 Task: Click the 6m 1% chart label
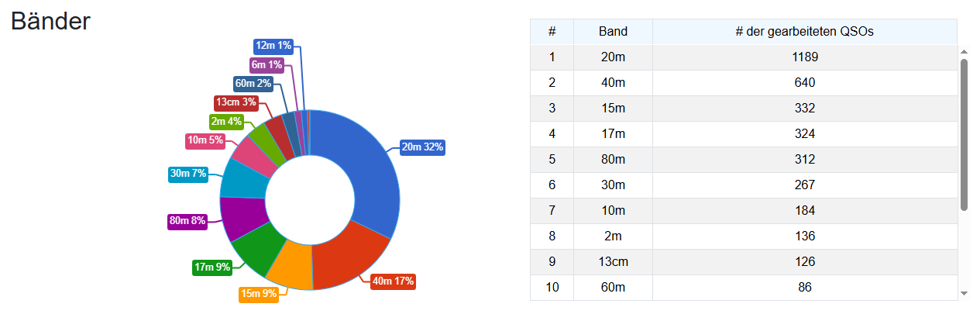[x=266, y=65]
